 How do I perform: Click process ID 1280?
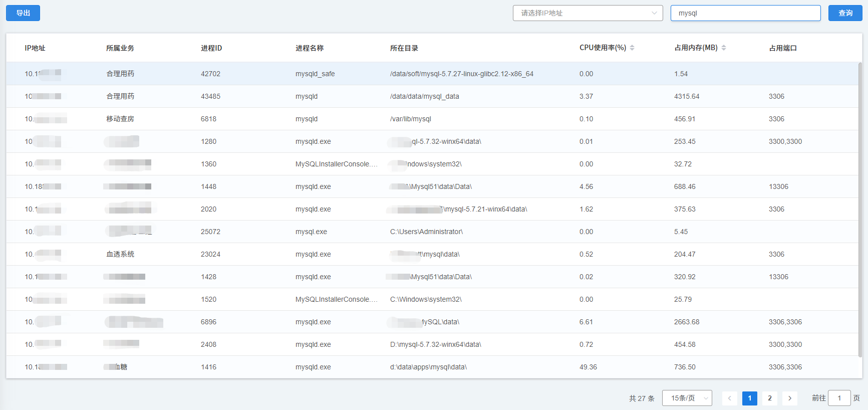pos(208,141)
